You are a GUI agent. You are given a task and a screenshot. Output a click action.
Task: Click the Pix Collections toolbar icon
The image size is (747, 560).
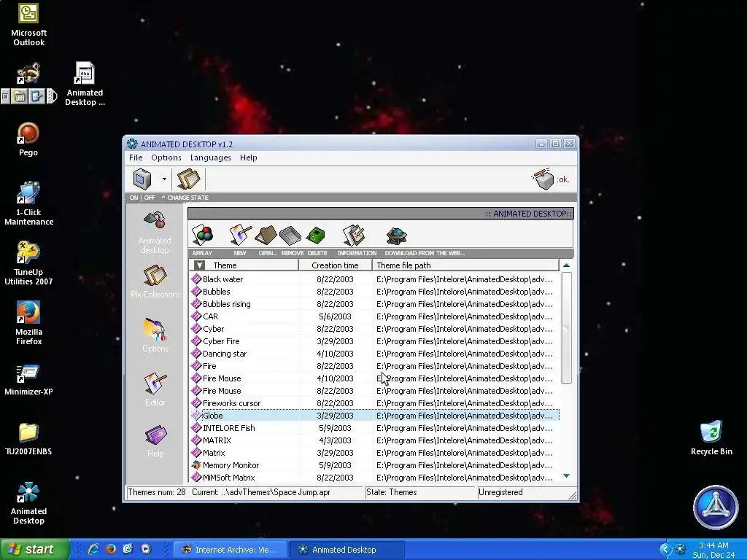click(x=189, y=179)
